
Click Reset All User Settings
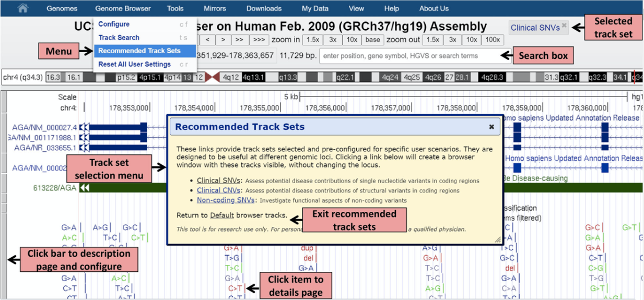coord(134,64)
